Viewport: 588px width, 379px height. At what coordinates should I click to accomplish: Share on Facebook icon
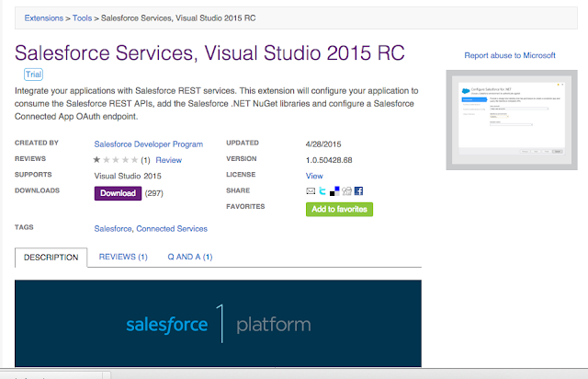pyautogui.click(x=358, y=191)
